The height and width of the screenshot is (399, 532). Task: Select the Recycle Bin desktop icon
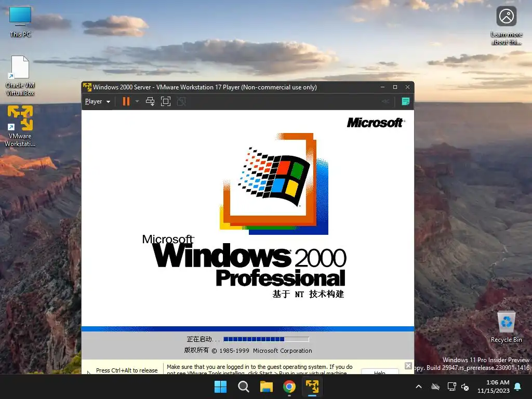tap(506, 327)
